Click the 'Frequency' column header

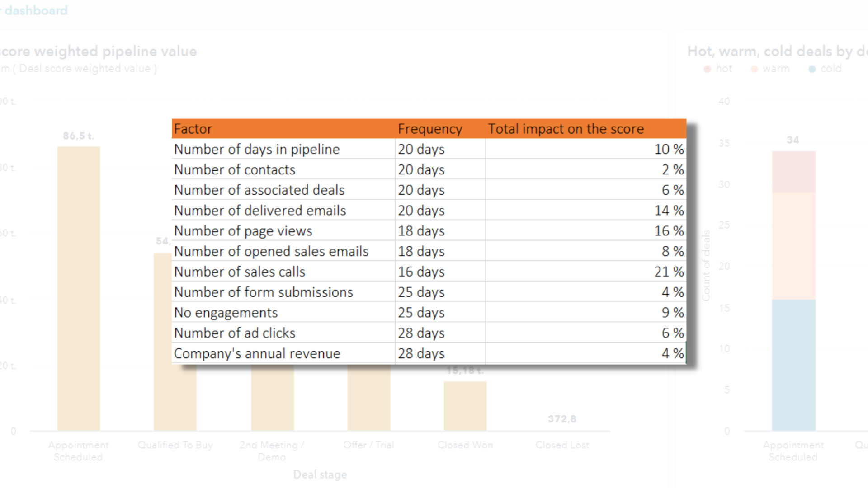(x=429, y=129)
